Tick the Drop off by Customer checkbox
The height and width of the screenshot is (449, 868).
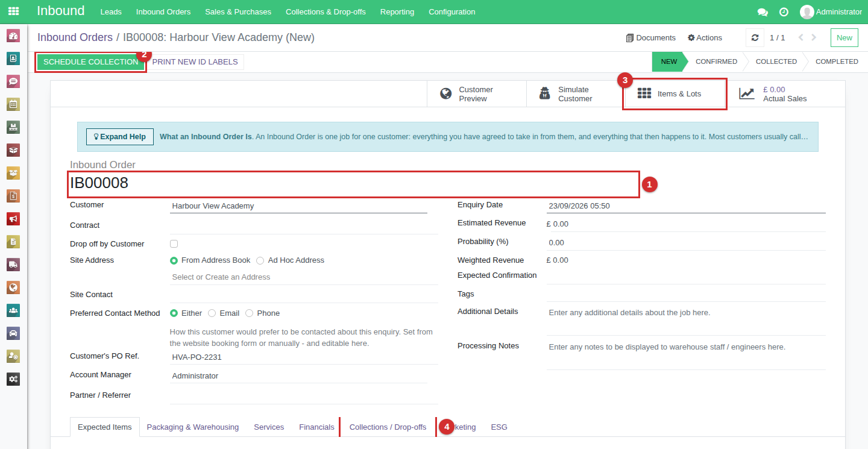pyautogui.click(x=174, y=244)
